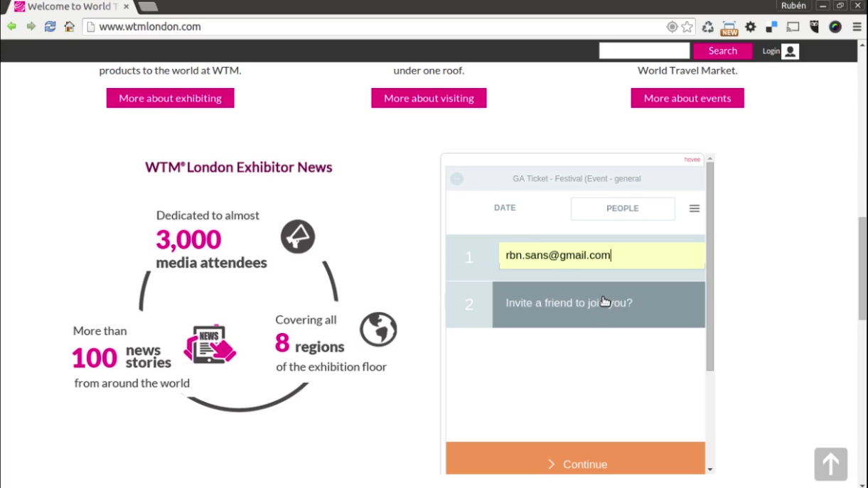Click the megaphone media attendees icon

coord(298,237)
